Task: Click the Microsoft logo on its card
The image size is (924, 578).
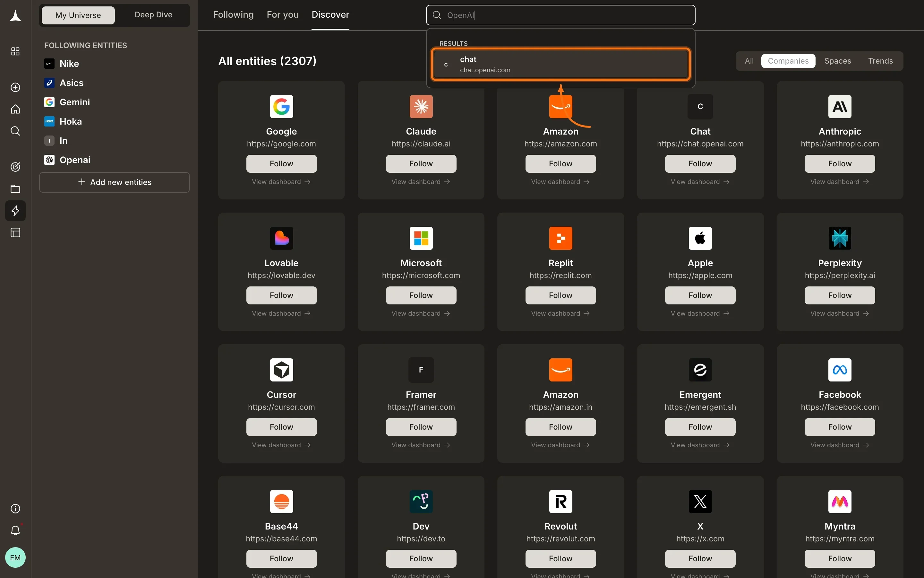Action: click(x=421, y=238)
